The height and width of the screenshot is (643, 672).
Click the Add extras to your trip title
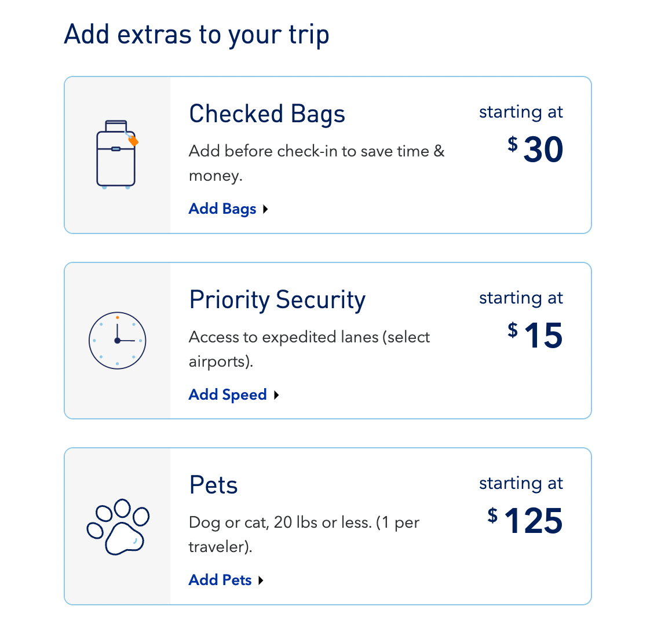(x=196, y=34)
